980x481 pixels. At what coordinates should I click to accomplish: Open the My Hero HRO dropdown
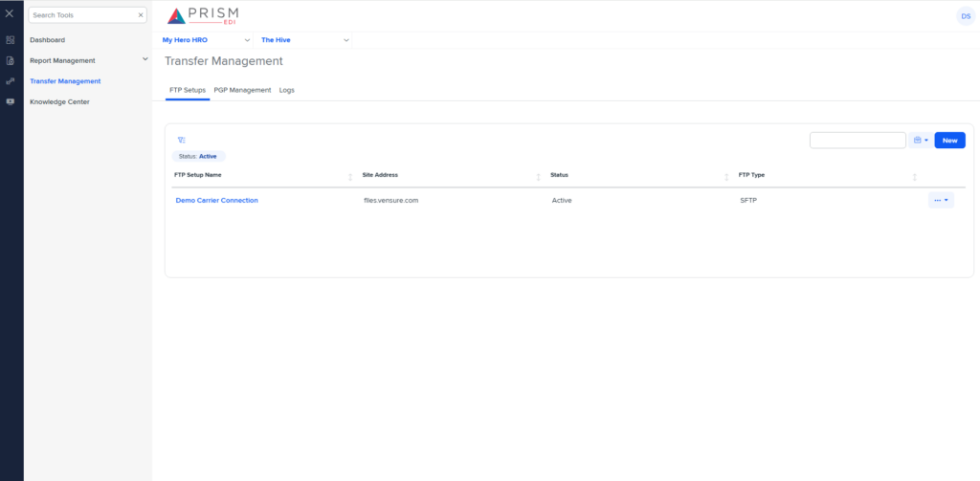pos(207,40)
